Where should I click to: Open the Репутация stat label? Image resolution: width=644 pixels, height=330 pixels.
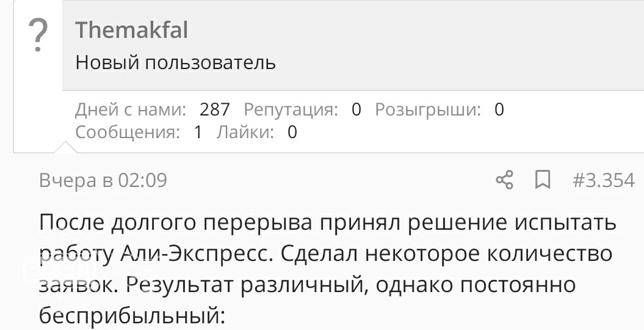point(291,110)
